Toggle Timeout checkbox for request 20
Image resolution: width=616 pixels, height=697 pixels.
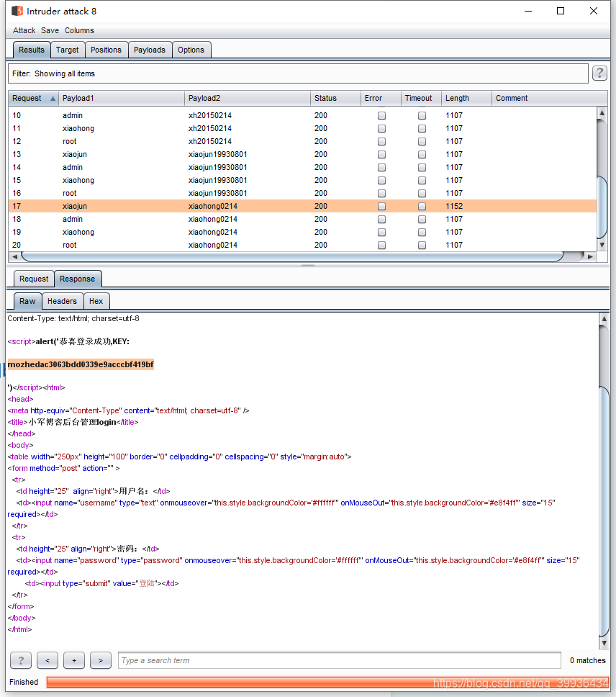(x=422, y=245)
